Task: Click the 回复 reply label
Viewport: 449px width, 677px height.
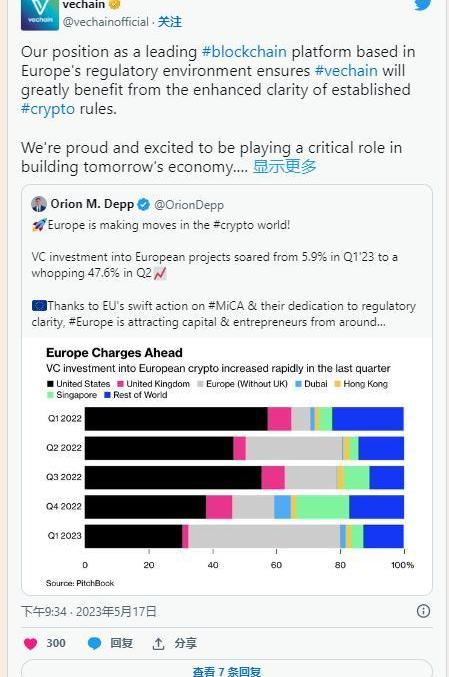Action: [121, 643]
